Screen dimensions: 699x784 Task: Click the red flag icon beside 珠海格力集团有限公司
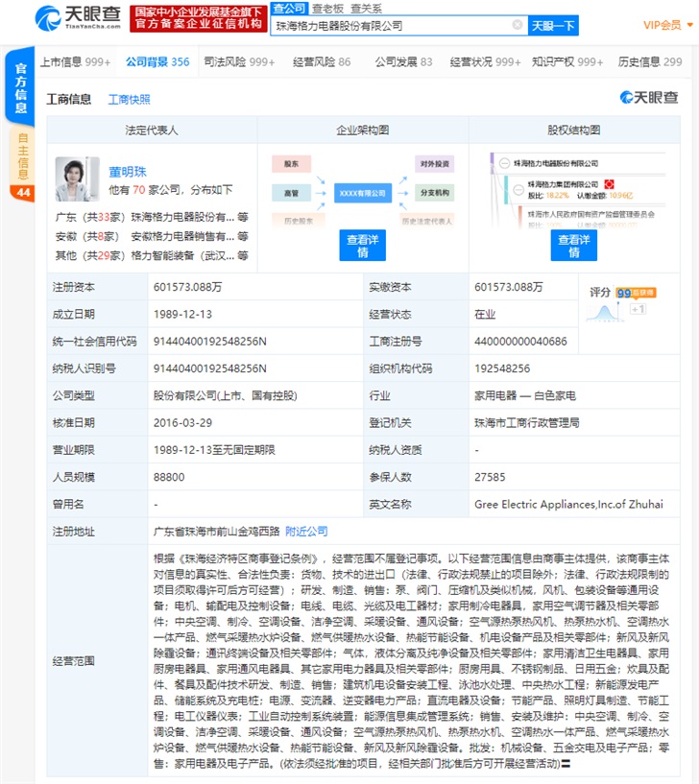(x=609, y=184)
